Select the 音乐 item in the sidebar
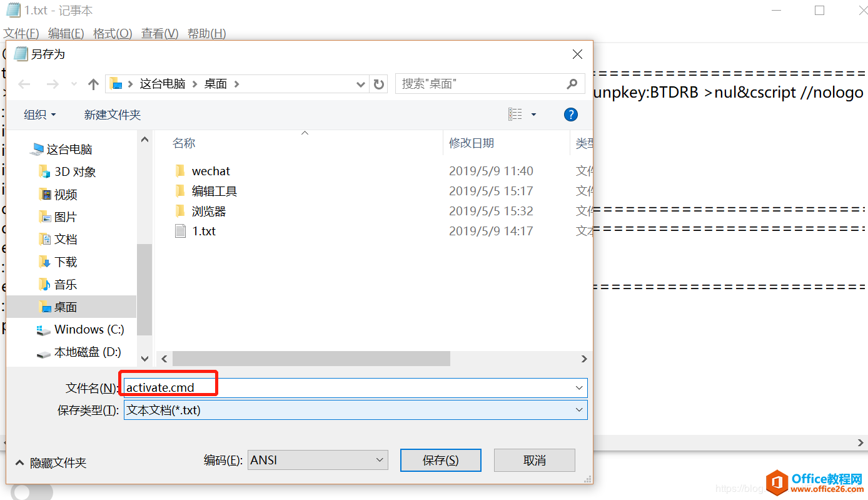 click(64, 284)
